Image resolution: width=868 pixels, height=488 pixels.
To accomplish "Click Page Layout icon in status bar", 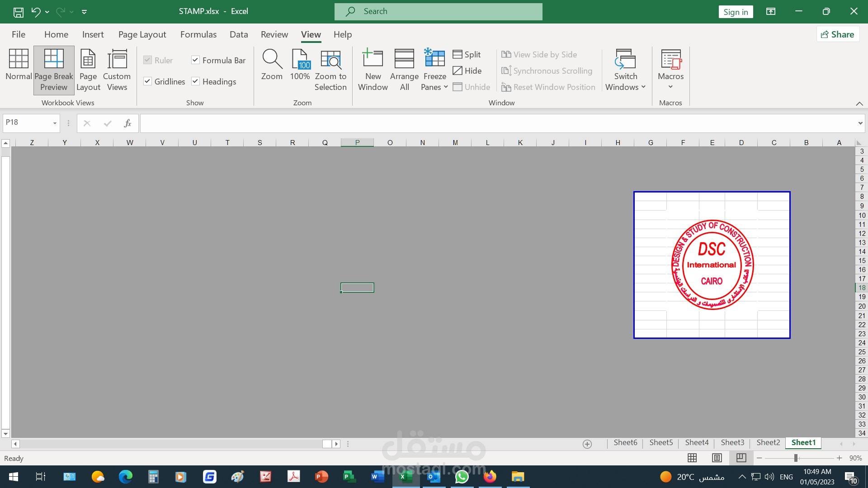I will pyautogui.click(x=717, y=458).
